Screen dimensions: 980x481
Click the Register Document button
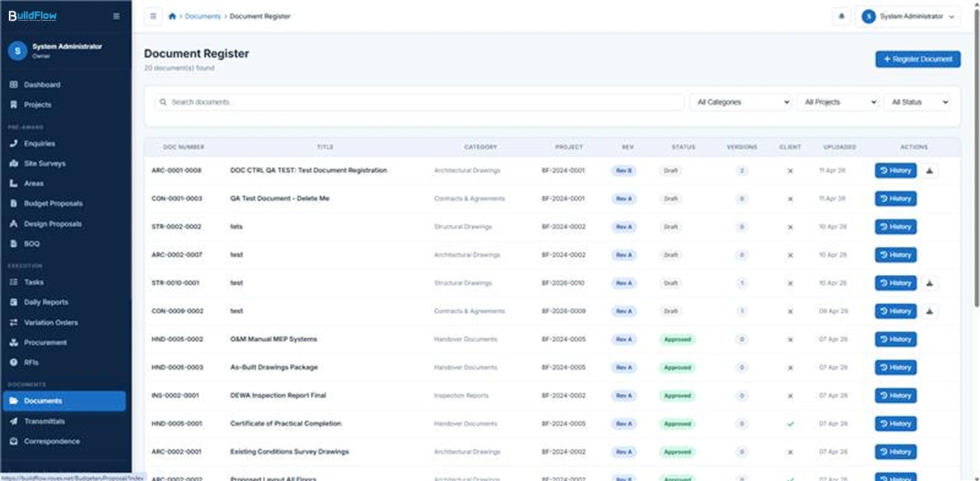918,59
